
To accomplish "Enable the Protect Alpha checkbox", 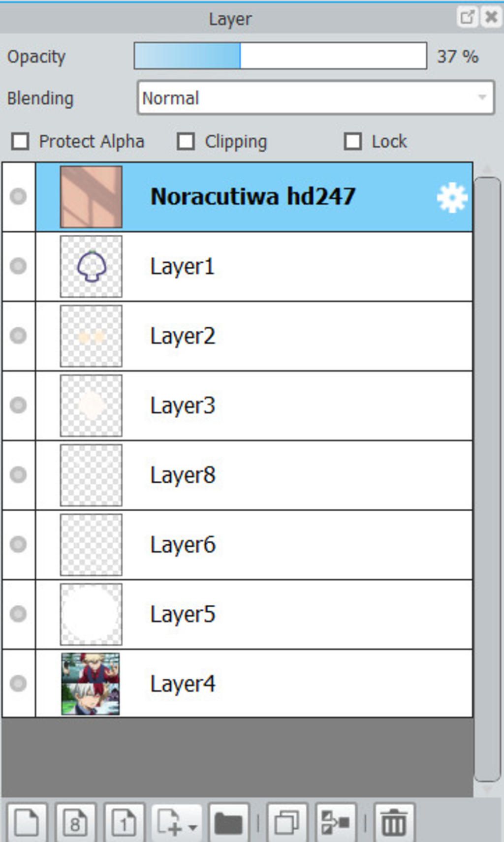I will [x=21, y=141].
